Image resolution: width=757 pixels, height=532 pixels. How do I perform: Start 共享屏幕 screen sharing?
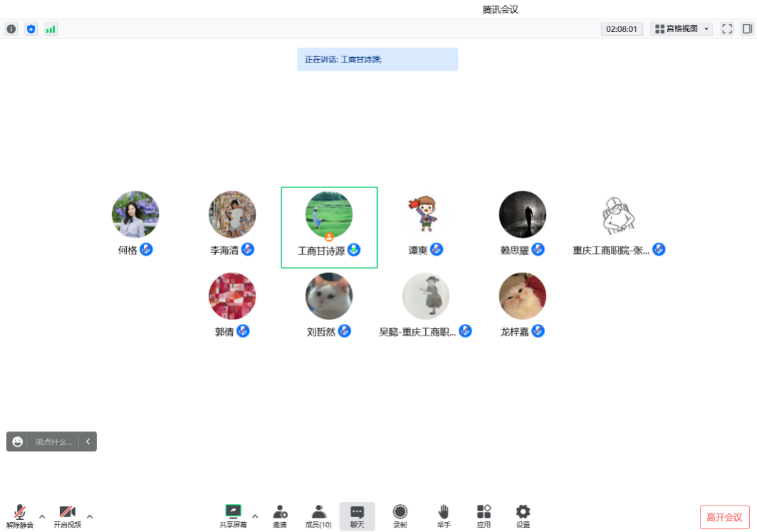click(233, 516)
